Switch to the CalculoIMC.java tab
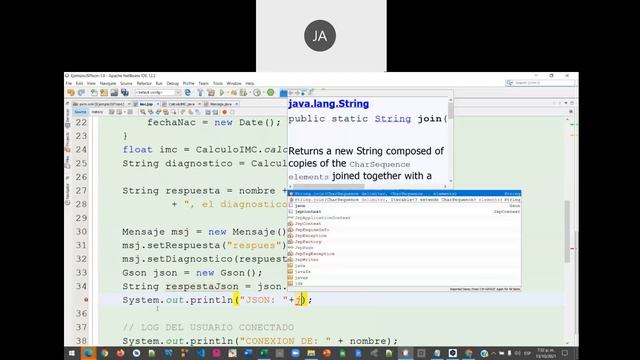 coord(182,104)
